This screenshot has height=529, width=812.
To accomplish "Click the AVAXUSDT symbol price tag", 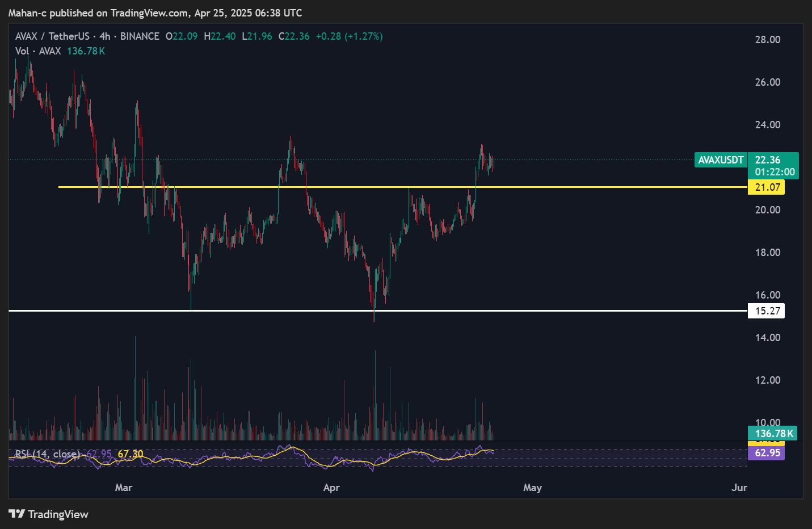I will (721, 160).
